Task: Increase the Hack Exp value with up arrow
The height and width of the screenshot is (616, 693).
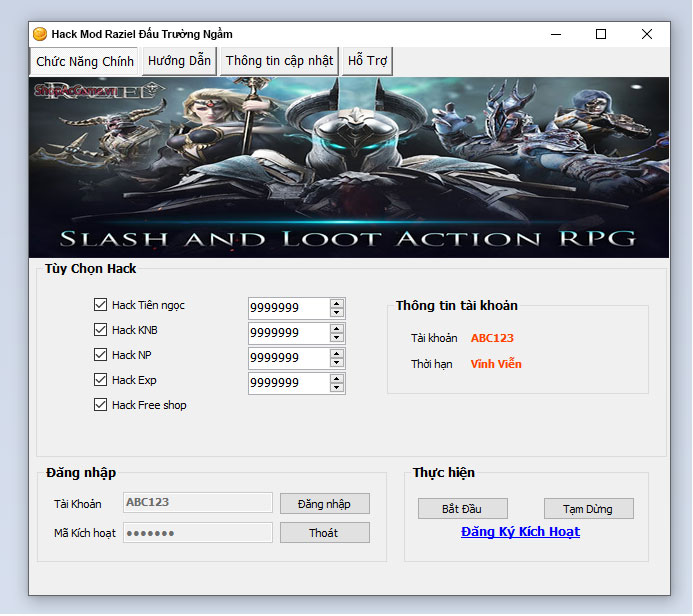Action: (x=337, y=379)
